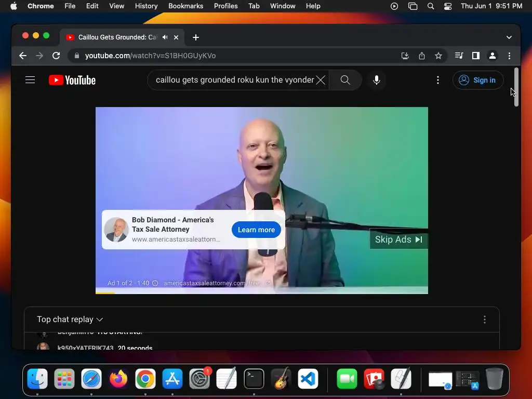Open Finder from the Dock
The width and height of the screenshot is (532, 399).
(x=37, y=378)
